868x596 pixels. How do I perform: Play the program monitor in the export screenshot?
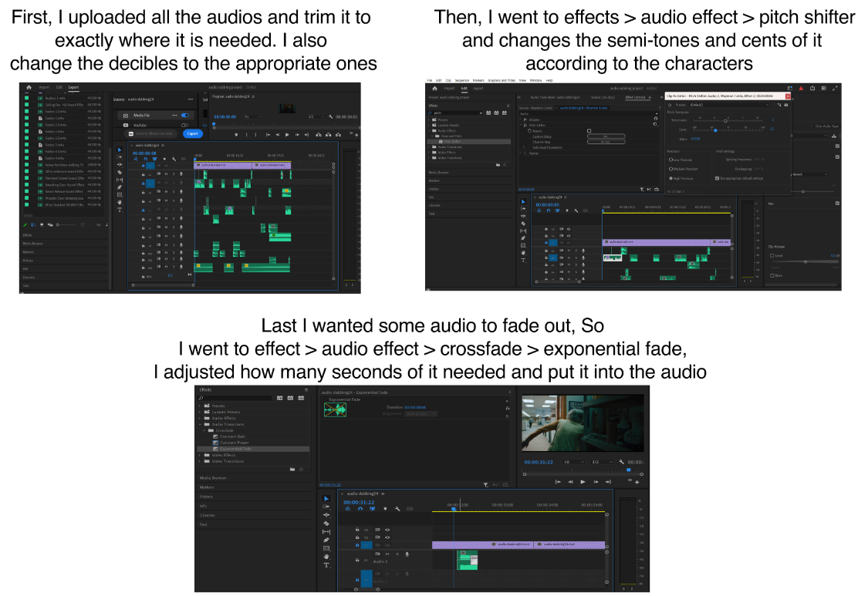tap(287, 135)
